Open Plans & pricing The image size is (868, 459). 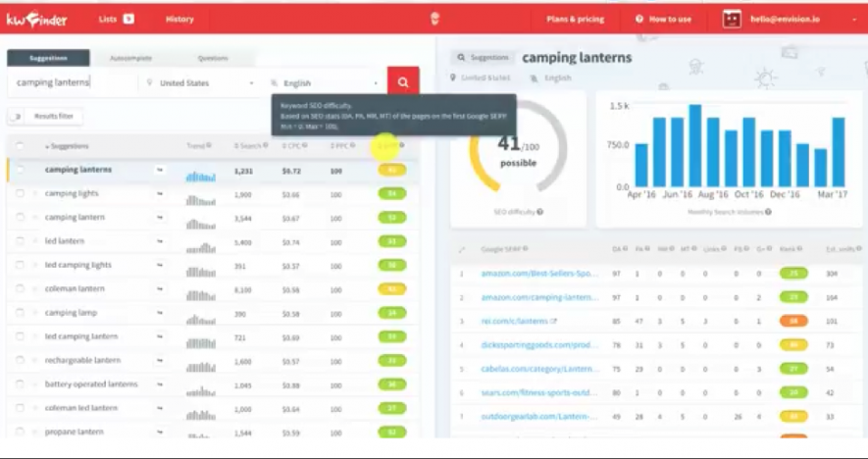[575, 20]
